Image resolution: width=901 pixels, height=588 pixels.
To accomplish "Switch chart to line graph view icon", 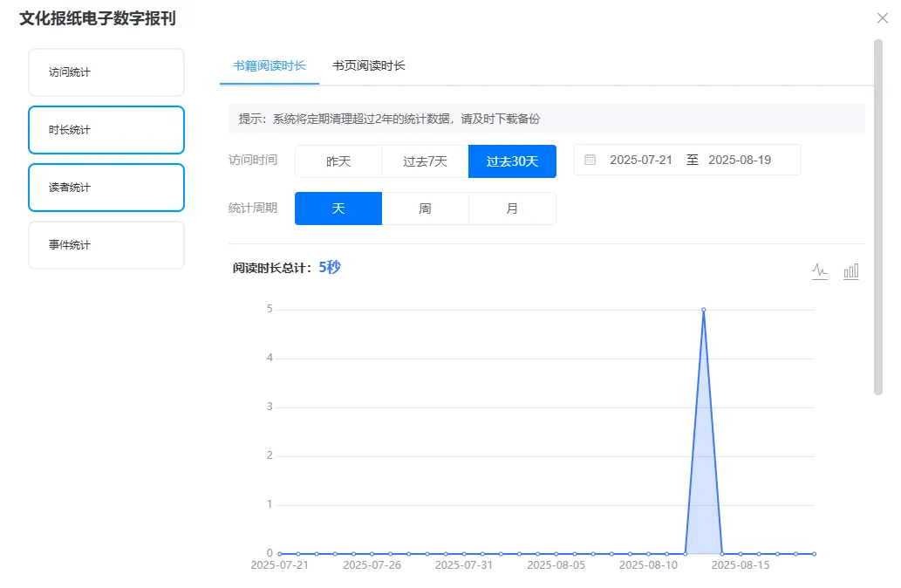I will (x=820, y=271).
